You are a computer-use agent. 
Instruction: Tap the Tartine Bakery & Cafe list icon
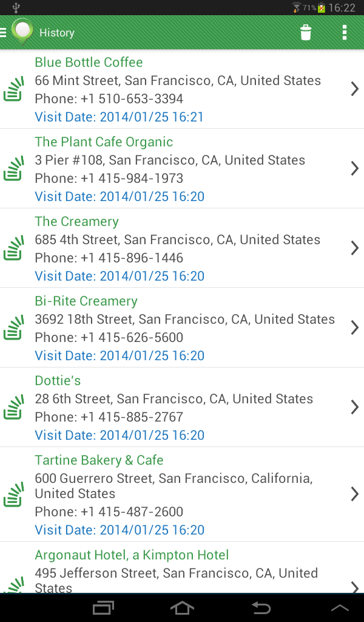(x=14, y=494)
